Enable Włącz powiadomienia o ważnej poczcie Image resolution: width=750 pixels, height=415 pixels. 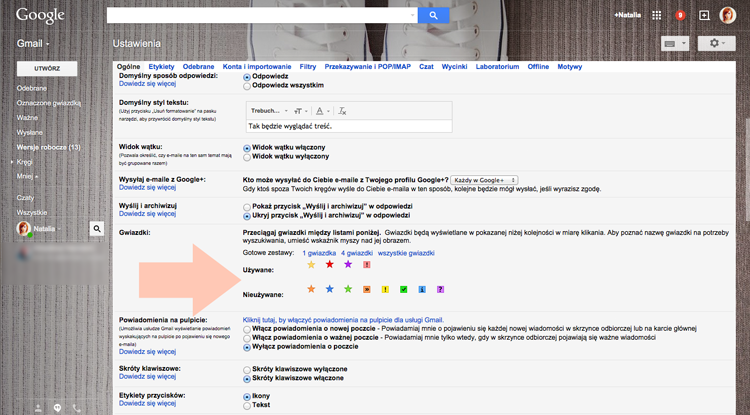point(247,339)
